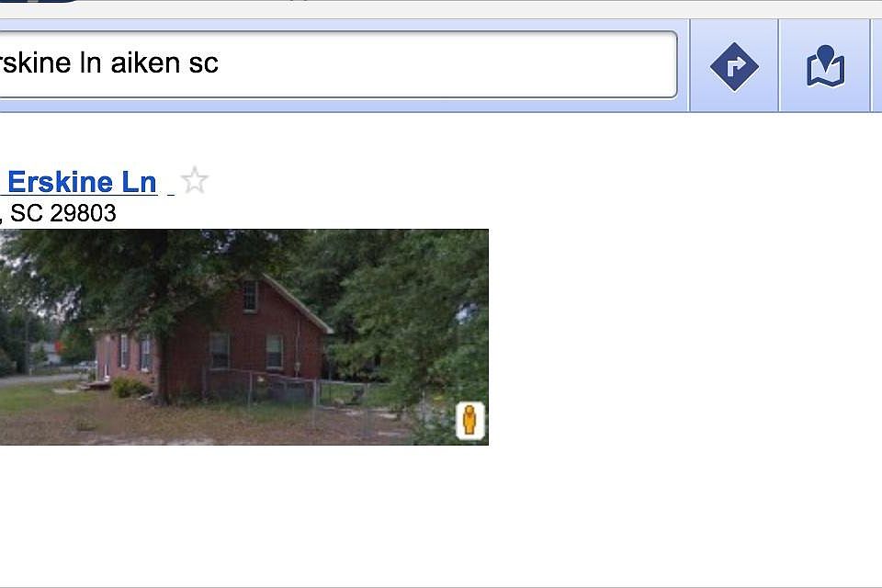Select the SC 29803 address line
The image size is (882, 588).
click(59, 213)
